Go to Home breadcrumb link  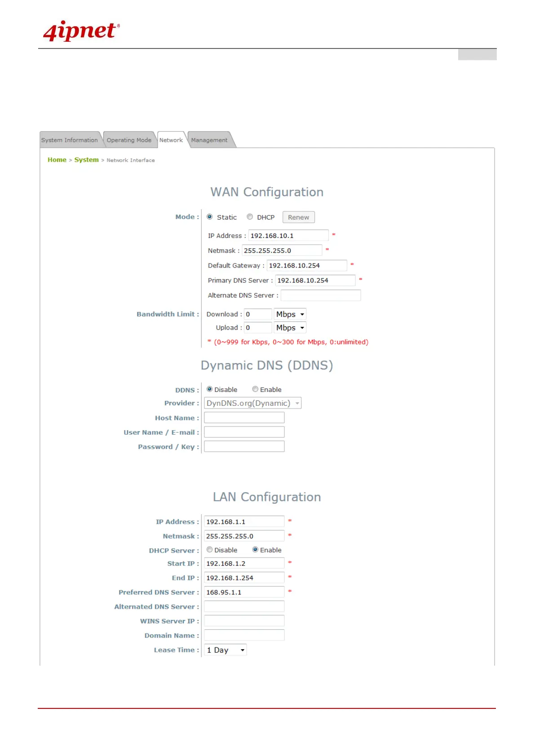(x=57, y=160)
